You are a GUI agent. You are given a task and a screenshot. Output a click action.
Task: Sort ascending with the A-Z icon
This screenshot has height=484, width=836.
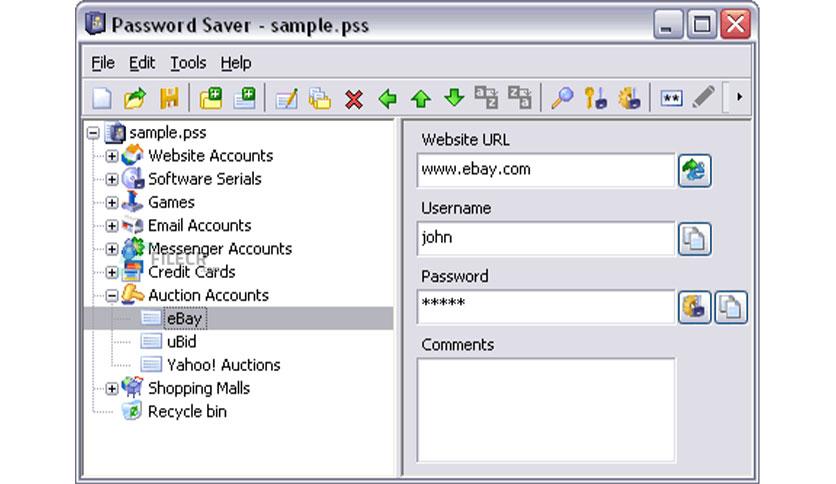[486, 98]
